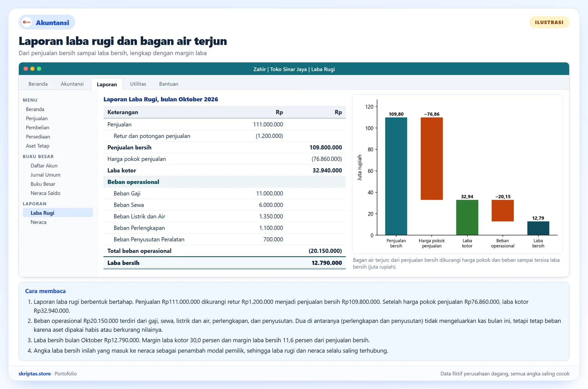This screenshot has height=389, width=588.
Task: Click the teal Penjualan bersih bar
Action: (396, 176)
